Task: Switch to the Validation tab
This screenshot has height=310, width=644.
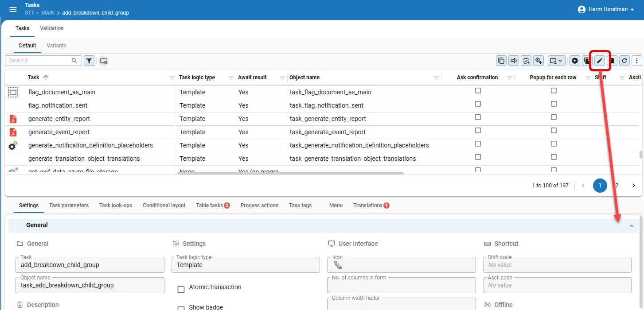Action: click(x=52, y=28)
